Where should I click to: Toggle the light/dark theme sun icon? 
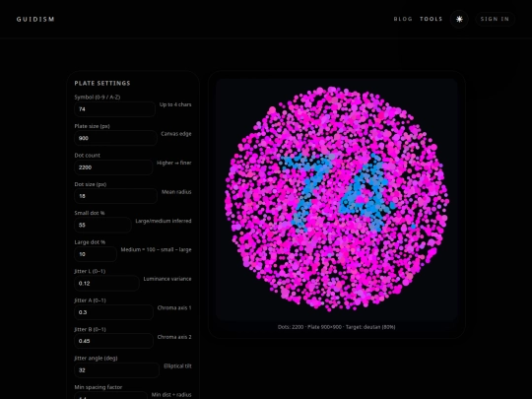459,19
